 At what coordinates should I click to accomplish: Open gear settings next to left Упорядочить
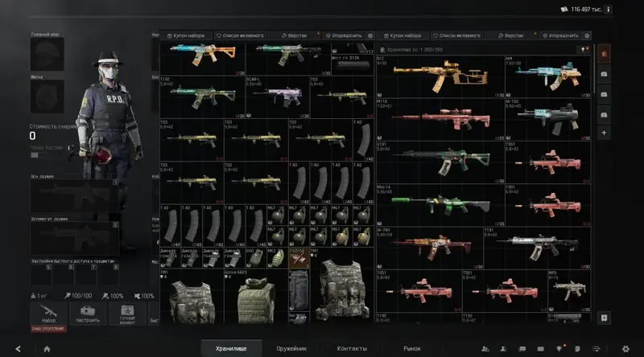coord(370,35)
